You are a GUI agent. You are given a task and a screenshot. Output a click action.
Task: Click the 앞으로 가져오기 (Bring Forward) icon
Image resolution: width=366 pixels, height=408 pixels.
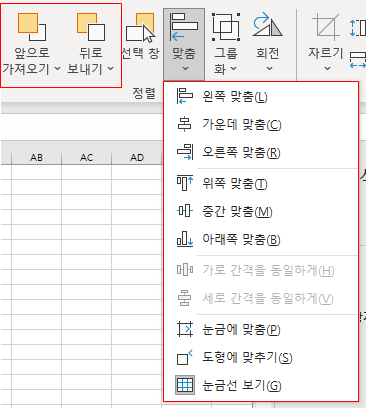[x=32, y=27]
